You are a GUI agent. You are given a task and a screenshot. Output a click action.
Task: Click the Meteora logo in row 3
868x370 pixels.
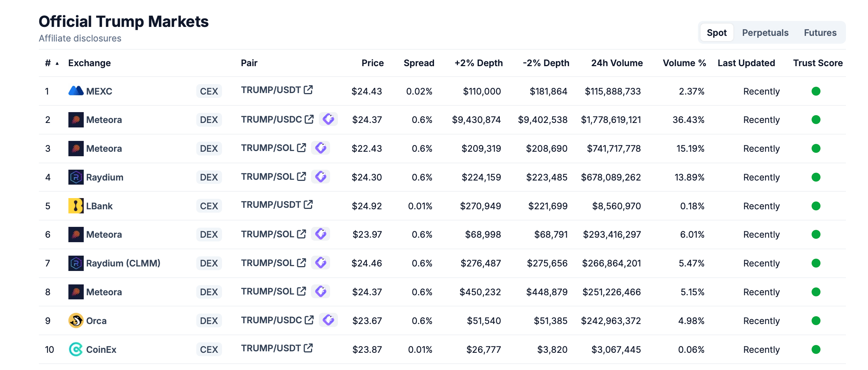[76, 148]
